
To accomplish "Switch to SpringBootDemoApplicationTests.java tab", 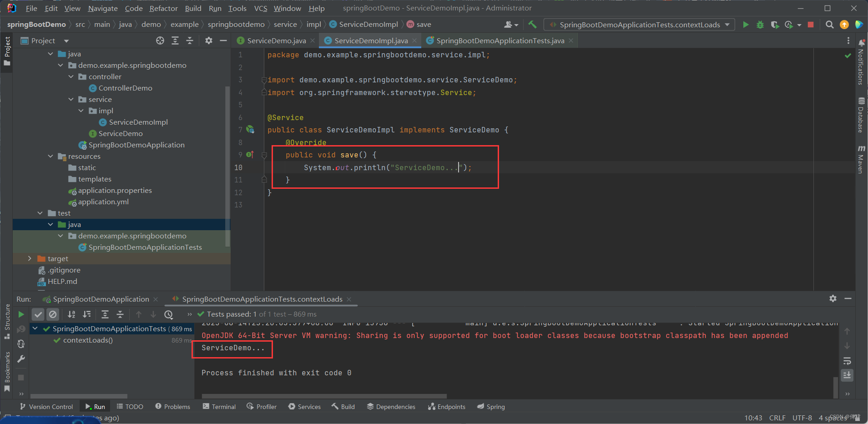I will (500, 40).
